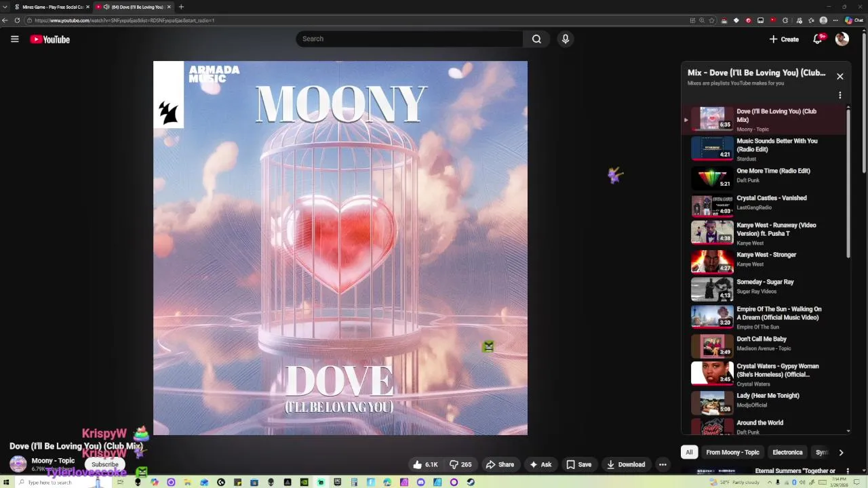868x488 pixels.
Task: Select the Electronica filter chip
Action: tap(787, 452)
